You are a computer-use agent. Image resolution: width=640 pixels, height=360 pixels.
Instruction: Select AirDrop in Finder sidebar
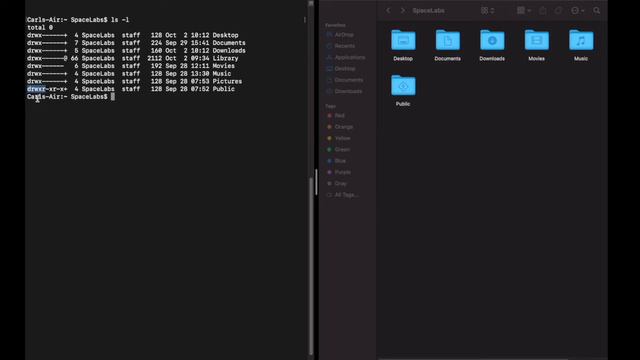pos(340,35)
